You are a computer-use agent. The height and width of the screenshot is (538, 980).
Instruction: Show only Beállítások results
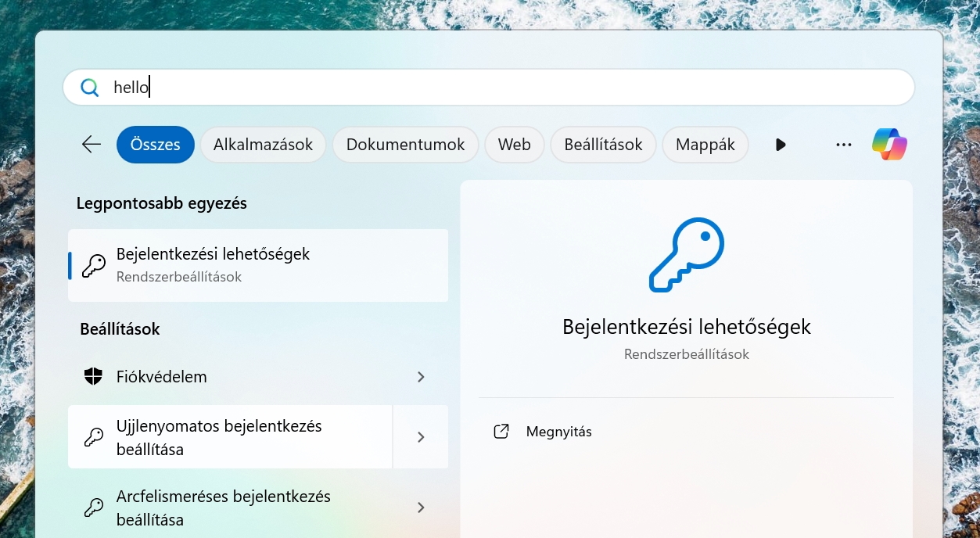[x=603, y=145]
